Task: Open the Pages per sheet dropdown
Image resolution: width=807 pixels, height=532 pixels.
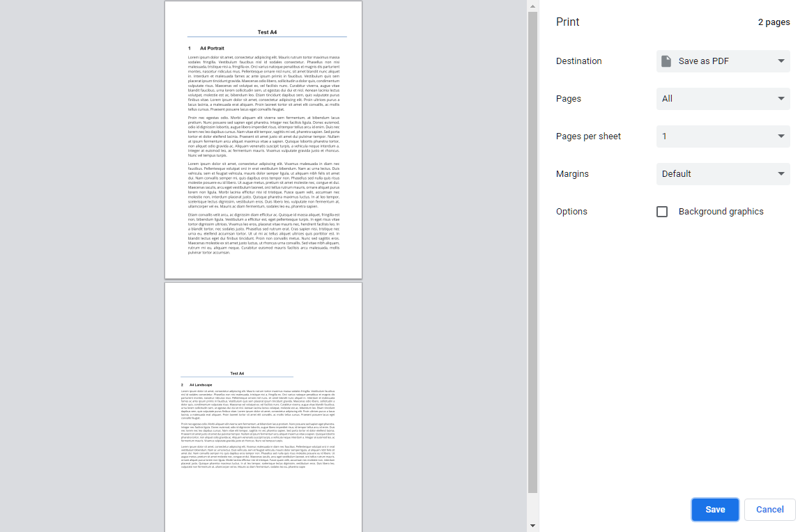Action: point(723,136)
